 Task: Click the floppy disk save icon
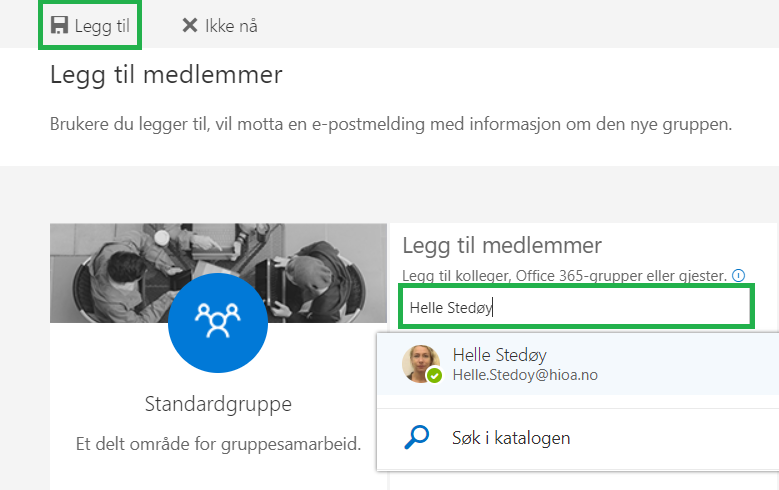(x=59, y=25)
